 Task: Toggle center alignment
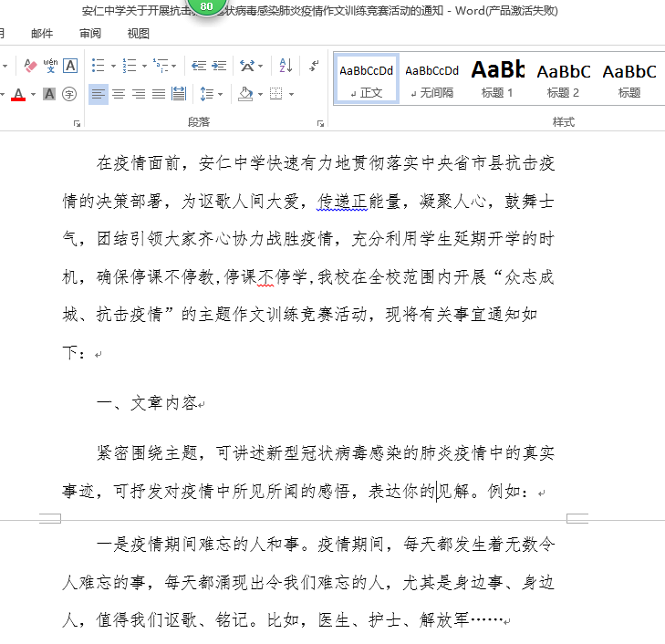click(119, 94)
